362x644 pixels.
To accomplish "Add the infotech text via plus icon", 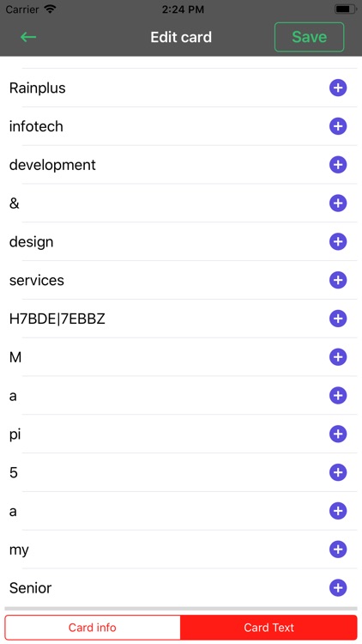I will pos(338,126).
